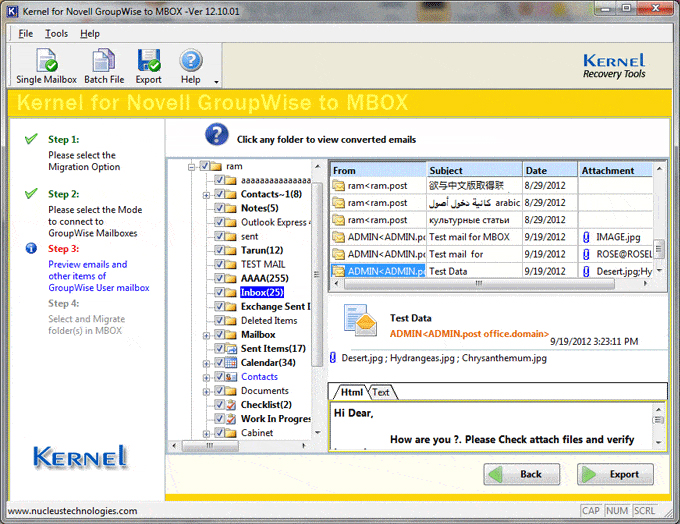The height and width of the screenshot is (524, 680).
Task: Click the Deleted Items folder icon
Action: pos(232,321)
